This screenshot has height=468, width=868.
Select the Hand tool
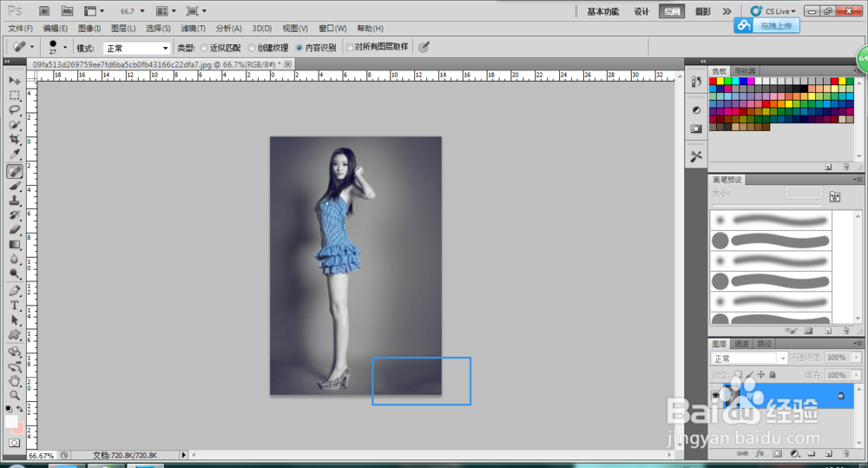[15, 380]
